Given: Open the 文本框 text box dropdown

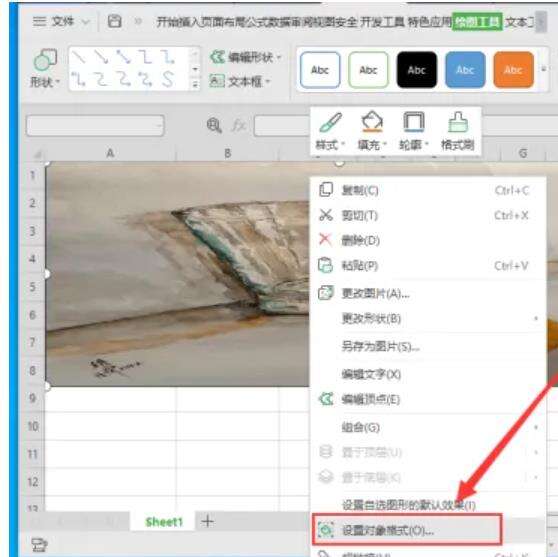Looking at the screenshot, I should pos(240,82).
